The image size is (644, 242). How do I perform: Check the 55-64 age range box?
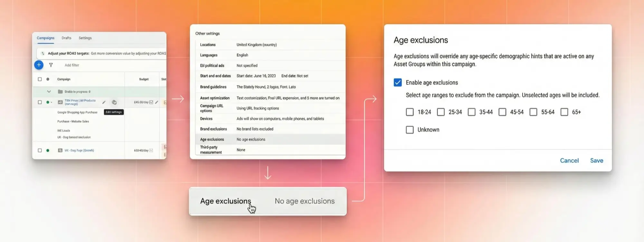coord(533,112)
